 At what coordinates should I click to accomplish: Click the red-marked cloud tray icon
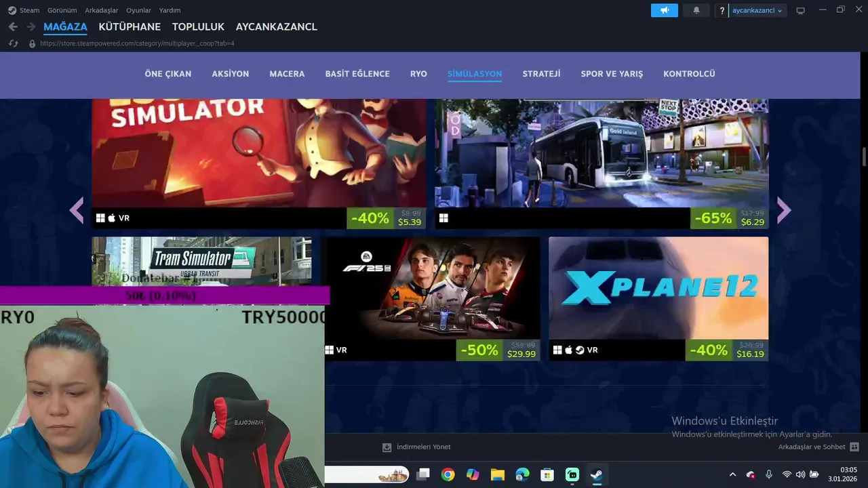click(751, 474)
